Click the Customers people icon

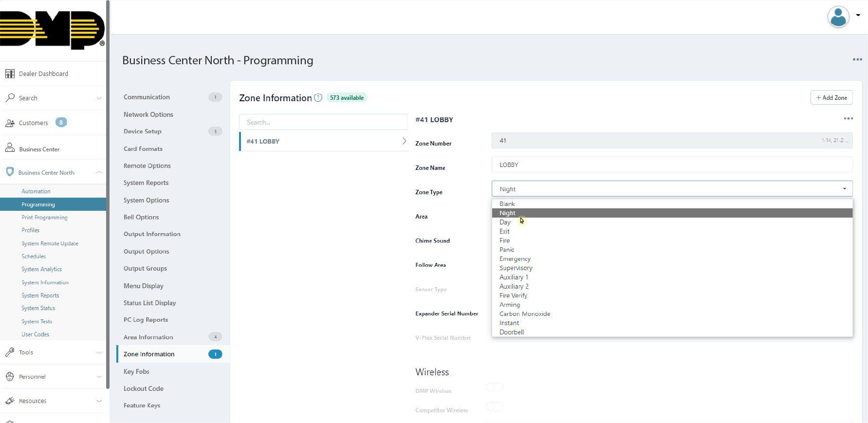click(x=10, y=123)
